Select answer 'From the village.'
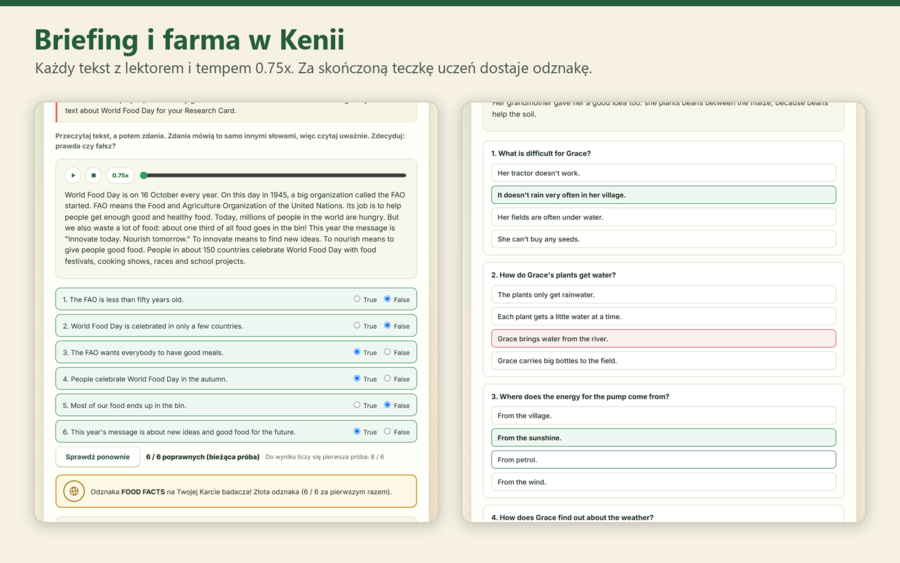 click(663, 416)
